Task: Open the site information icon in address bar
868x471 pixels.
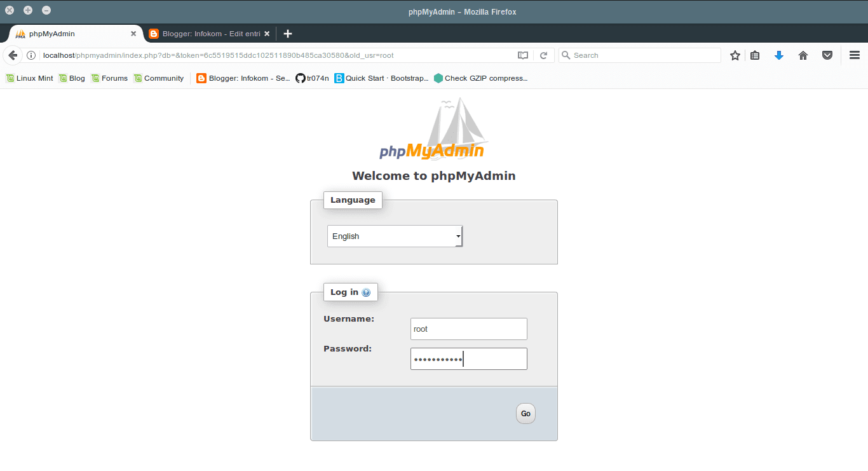Action: tap(31, 55)
